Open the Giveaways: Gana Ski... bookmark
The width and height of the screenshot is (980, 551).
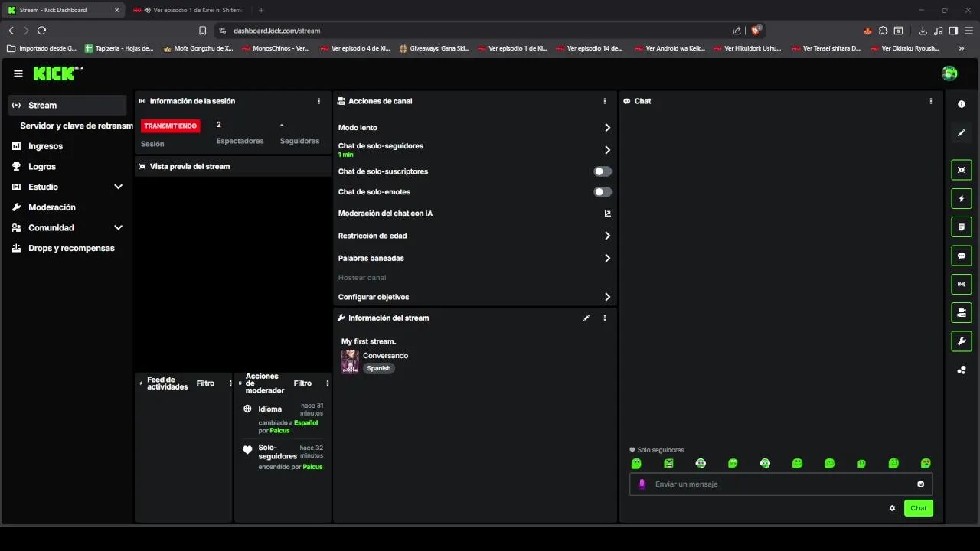[x=435, y=47]
